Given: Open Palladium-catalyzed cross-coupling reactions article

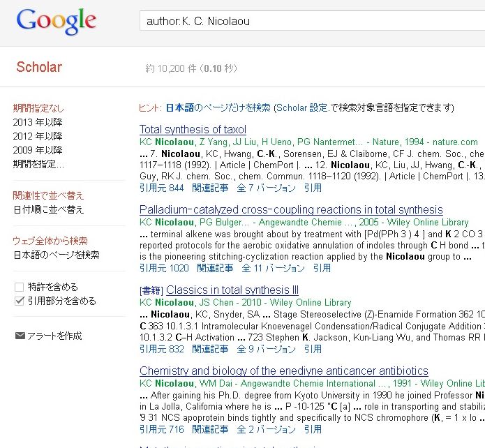Looking at the screenshot, I should pos(291,209).
